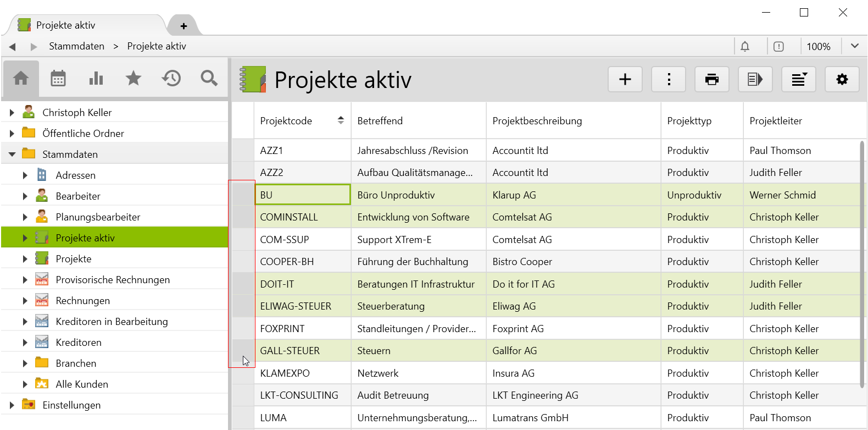Open the notification bell
868x430 pixels.
[745, 47]
